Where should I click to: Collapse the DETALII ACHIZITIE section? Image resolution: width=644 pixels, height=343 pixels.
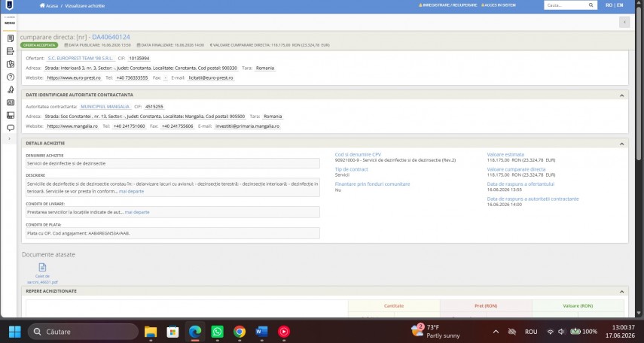pyautogui.click(x=621, y=144)
